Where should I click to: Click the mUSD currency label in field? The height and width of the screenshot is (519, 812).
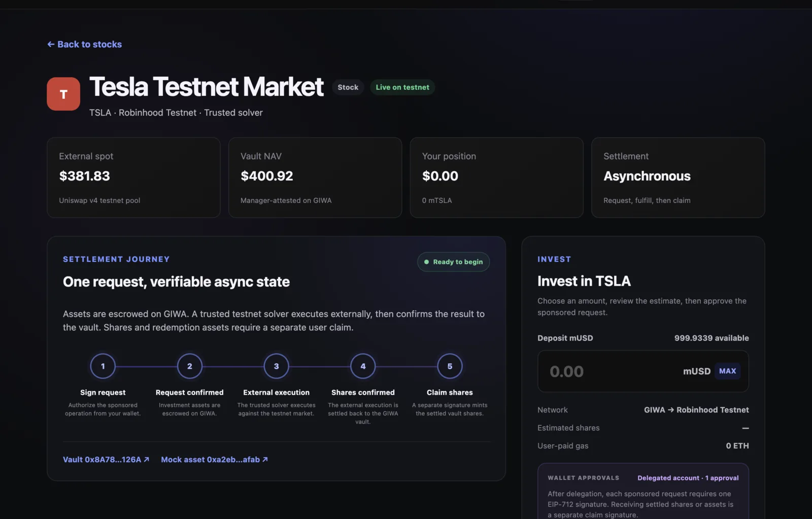click(x=697, y=371)
